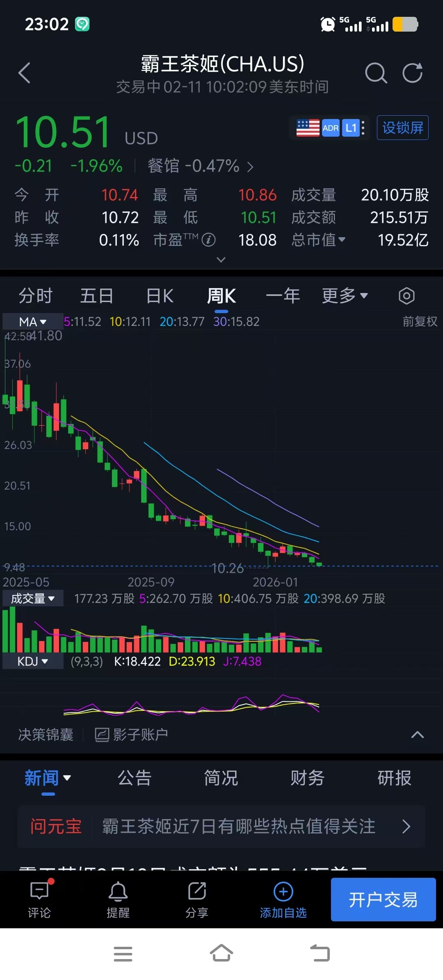Screen dimensions: 443x980
Task: Switch to the 分时 chart tab
Action: coord(36,296)
